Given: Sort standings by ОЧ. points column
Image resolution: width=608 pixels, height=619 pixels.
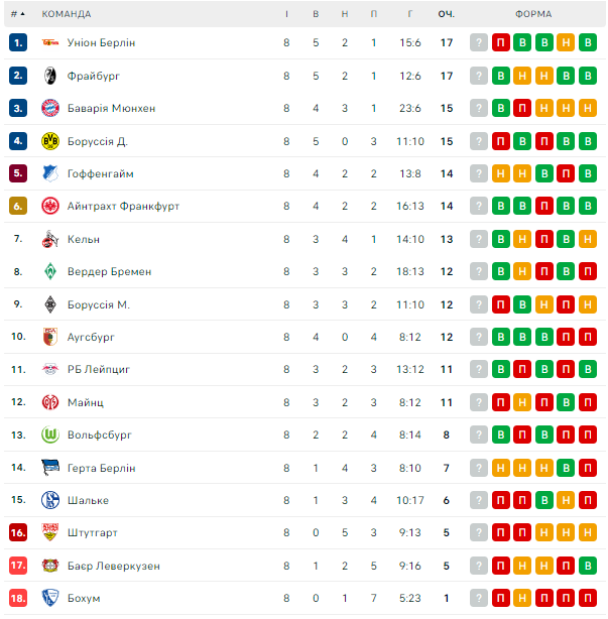Looking at the screenshot, I should 446,14.
